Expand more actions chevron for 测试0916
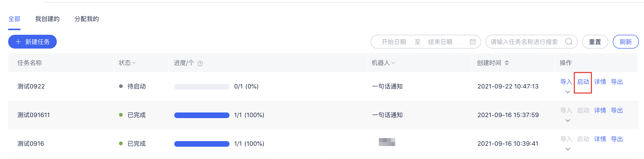Viewport: 644px width, 159px height. (x=568, y=149)
